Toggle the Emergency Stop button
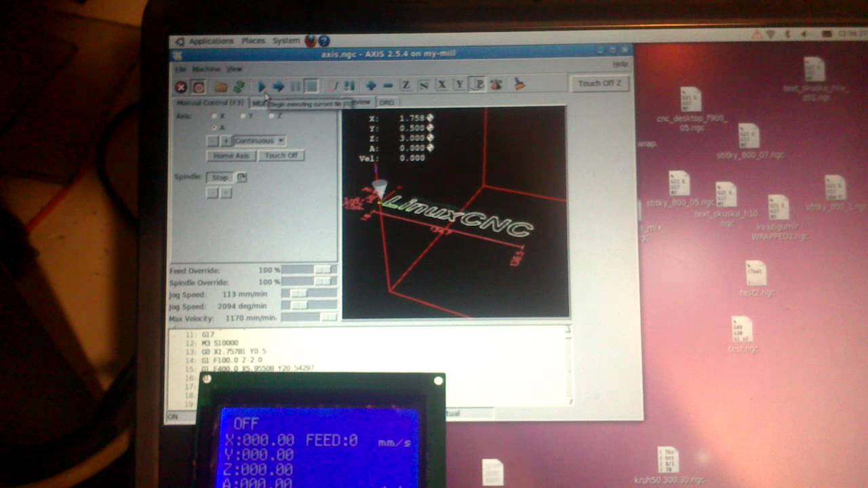Viewport: 868px width, 488px height. tap(181, 87)
